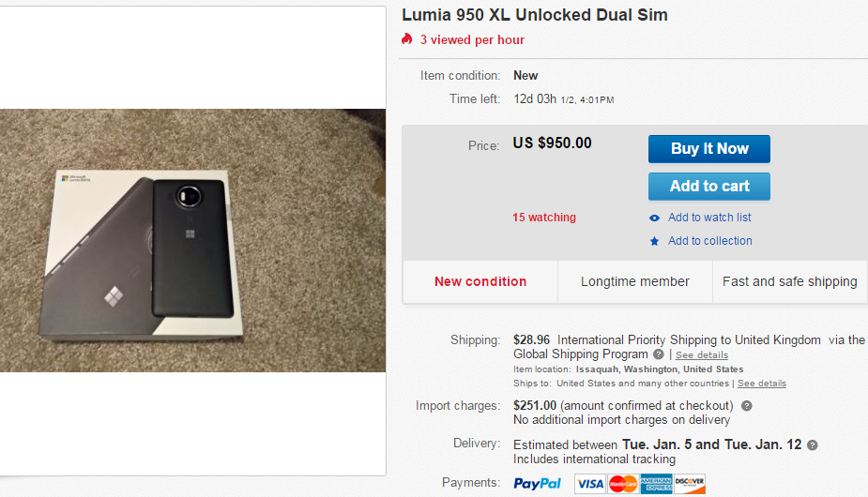This screenshot has width=868, height=497.
Task: Open See details link for shipping
Action: 702,355
